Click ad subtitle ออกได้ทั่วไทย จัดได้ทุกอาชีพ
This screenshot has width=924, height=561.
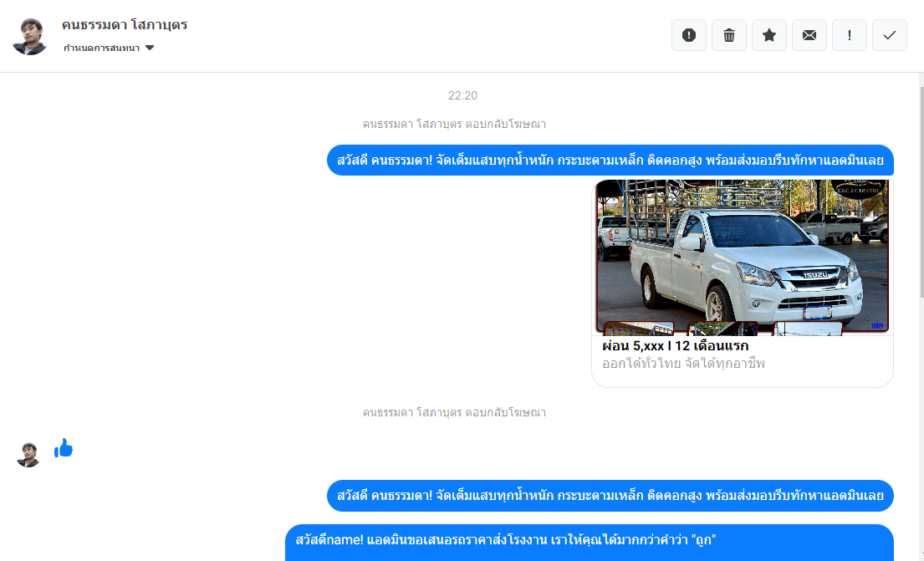point(683,365)
